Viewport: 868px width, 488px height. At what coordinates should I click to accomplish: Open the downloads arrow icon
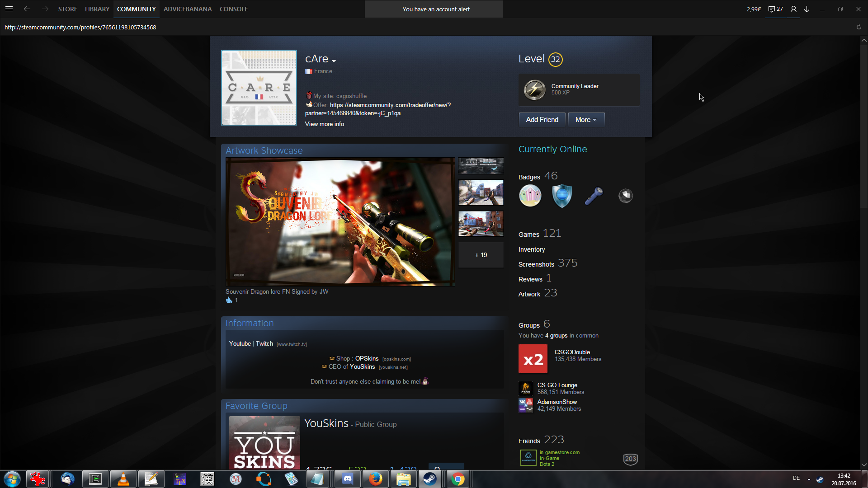[x=807, y=9]
